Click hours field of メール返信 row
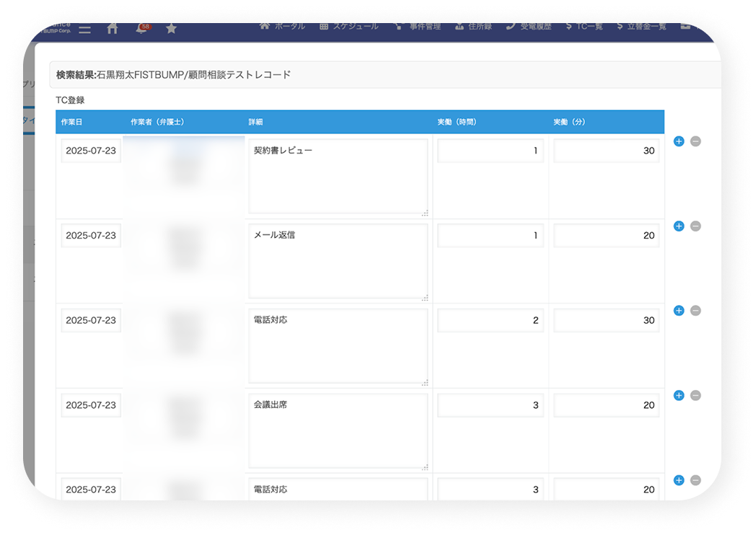756x535 pixels. 491,235
